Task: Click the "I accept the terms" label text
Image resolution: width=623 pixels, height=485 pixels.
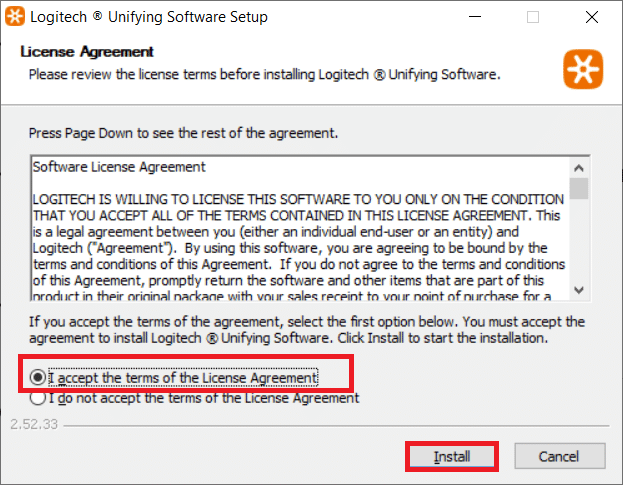Action: [183, 377]
